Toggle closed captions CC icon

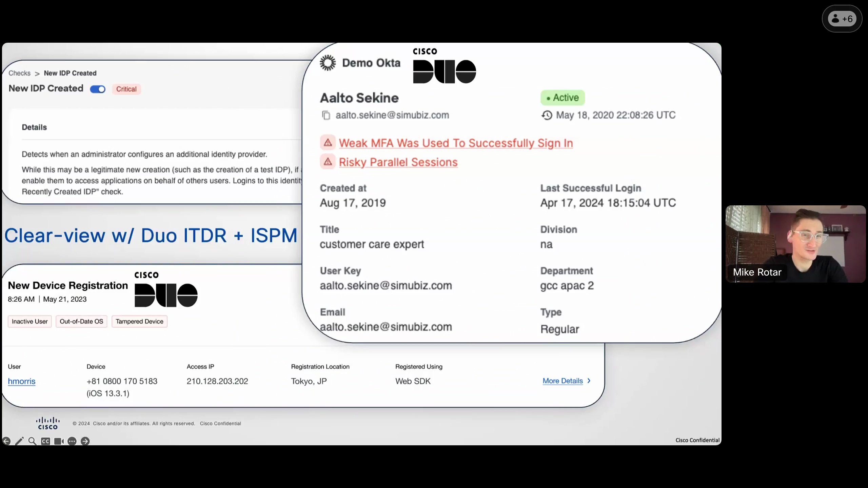coord(45,441)
